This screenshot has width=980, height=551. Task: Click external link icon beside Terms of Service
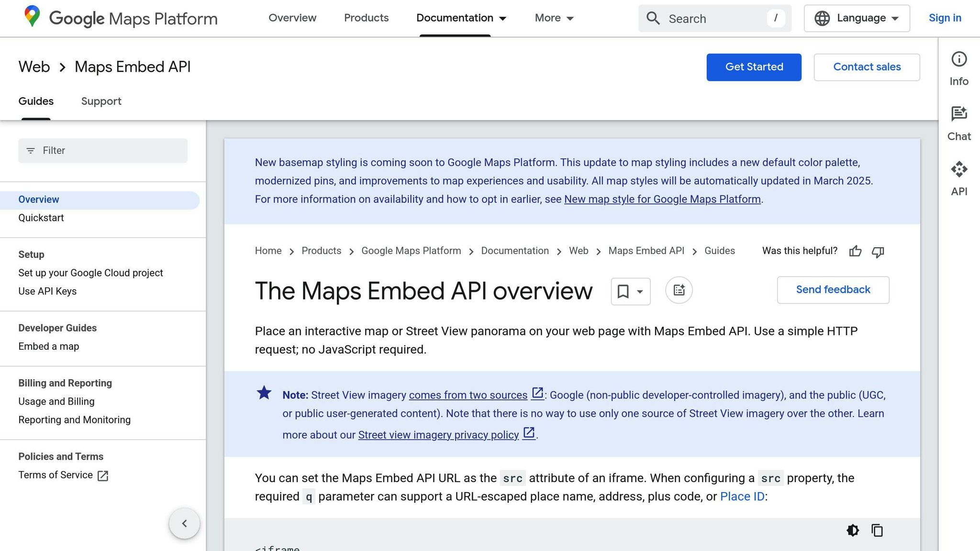(x=103, y=476)
